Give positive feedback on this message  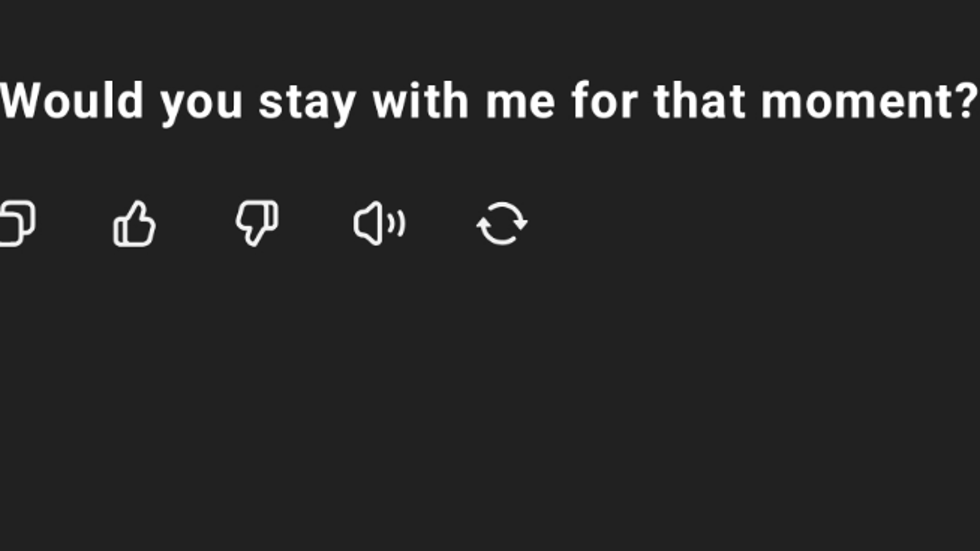pos(134,224)
